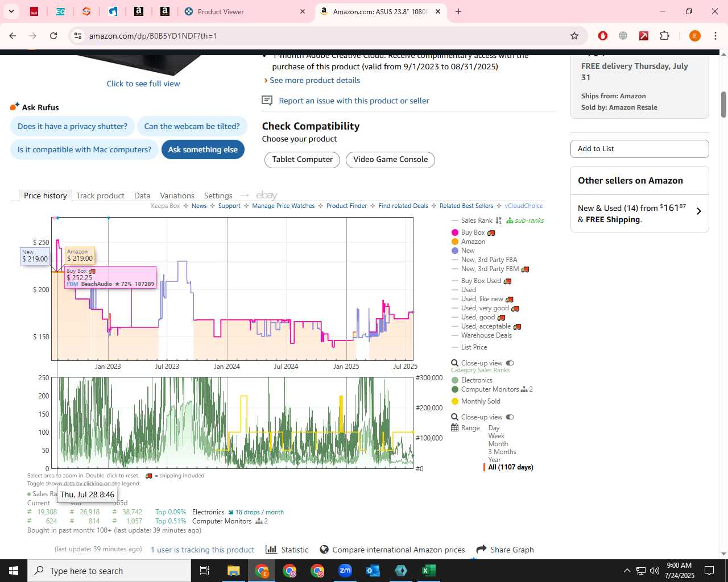Toggle New, 3rd Party FBM series
Screen dimensions: 728x582
(x=490, y=269)
